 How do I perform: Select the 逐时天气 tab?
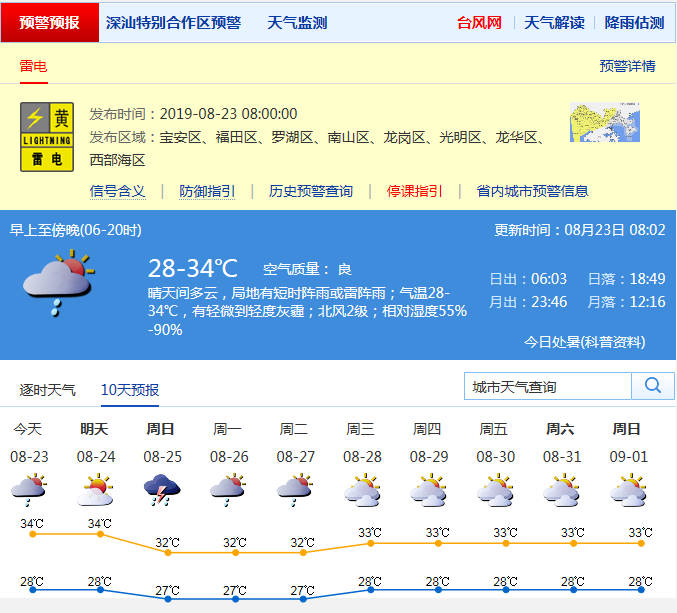click(48, 389)
